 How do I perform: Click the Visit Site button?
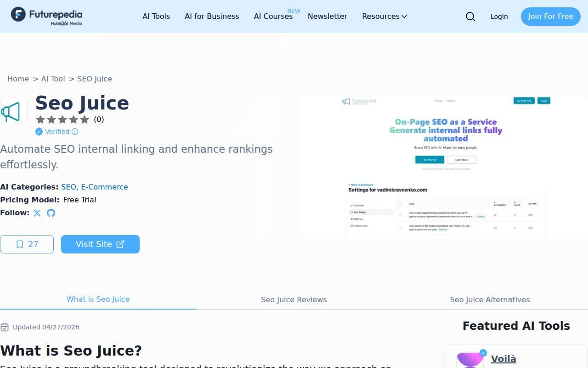(x=100, y=244)
